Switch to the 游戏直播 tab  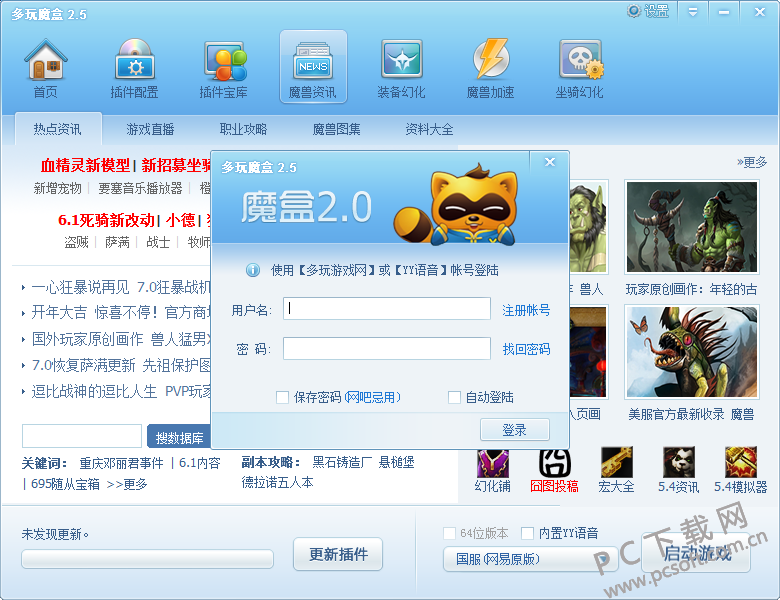point(150,130)
